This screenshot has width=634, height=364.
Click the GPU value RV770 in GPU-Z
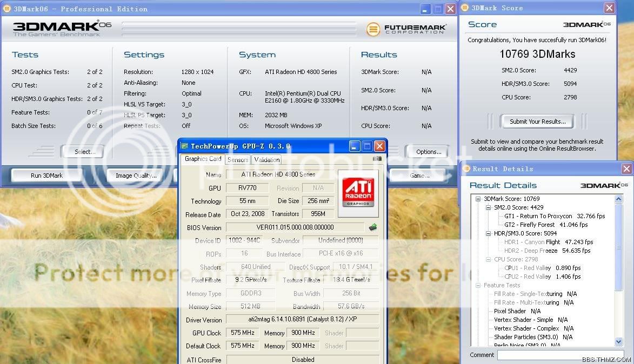click(247, 188)
